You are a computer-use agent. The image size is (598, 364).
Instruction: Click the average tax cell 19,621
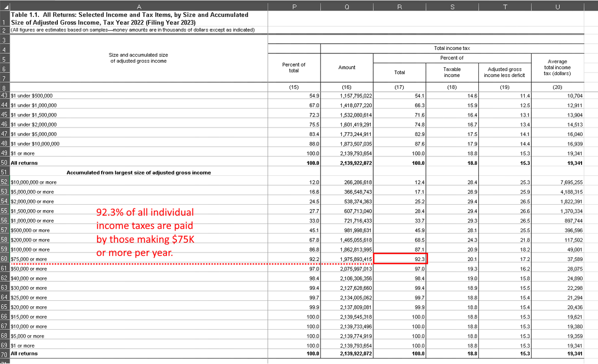(x=558, y=317)
